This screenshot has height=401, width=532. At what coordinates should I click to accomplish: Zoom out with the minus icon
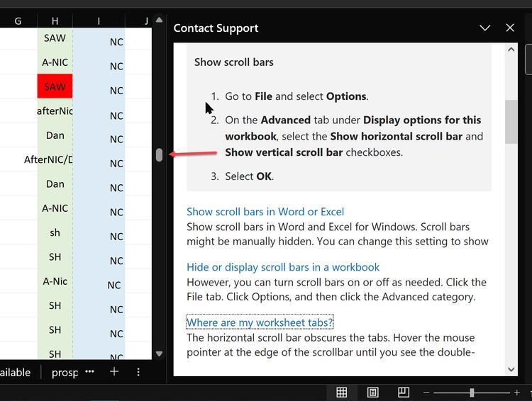tap(426, 392)
